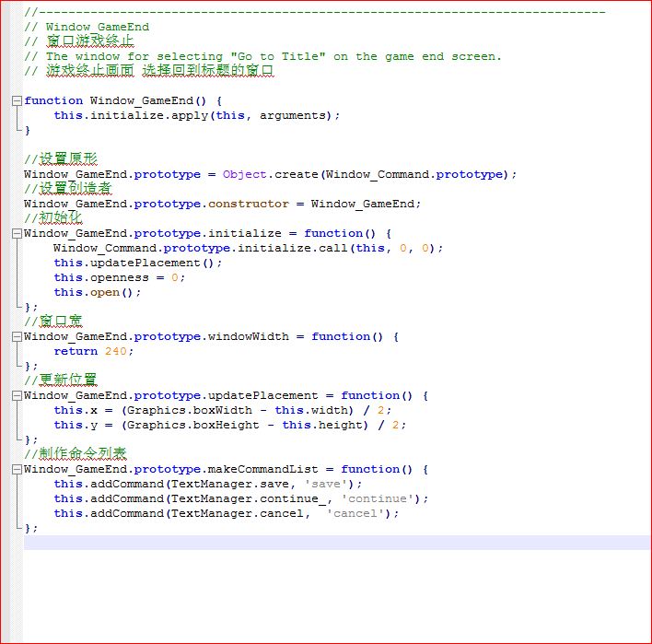The image size is (652, 644).
Task: Collapse the prototype.initialize function fold
Action: tap(17, 233)
